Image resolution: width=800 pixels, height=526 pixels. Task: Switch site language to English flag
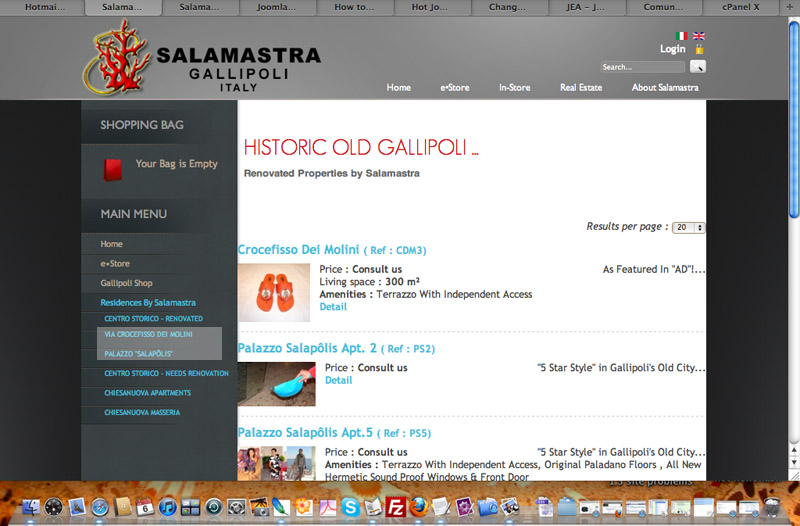pos(698,36)
